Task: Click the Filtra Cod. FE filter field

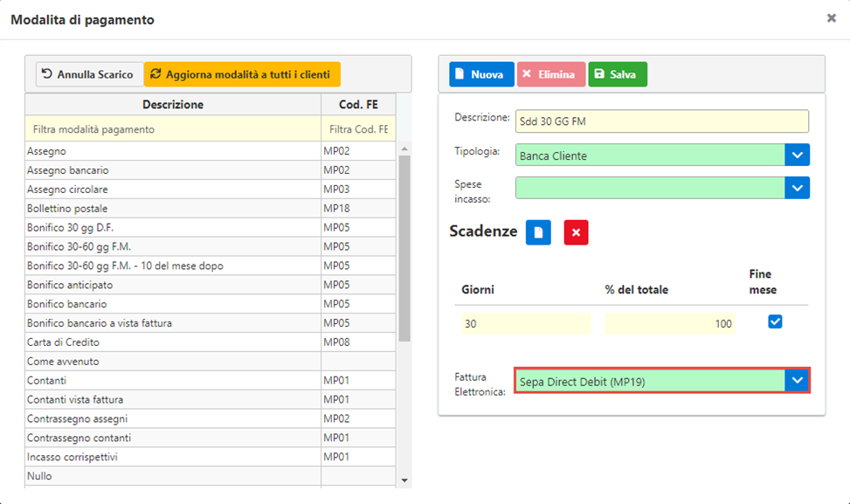Action: pos(358,129)
